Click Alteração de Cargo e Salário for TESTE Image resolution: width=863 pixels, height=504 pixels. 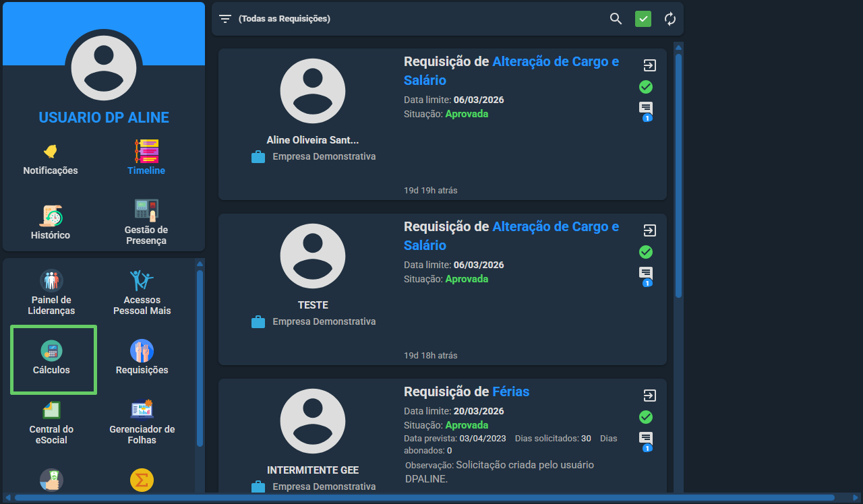click(x=511, y=236)
